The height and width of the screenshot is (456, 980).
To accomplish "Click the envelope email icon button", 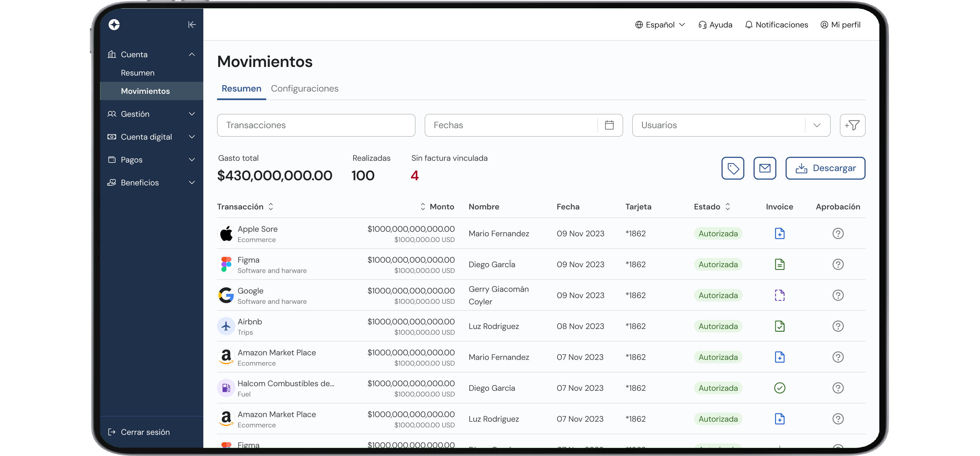I will pyautogui.click(x=765, y=168).
